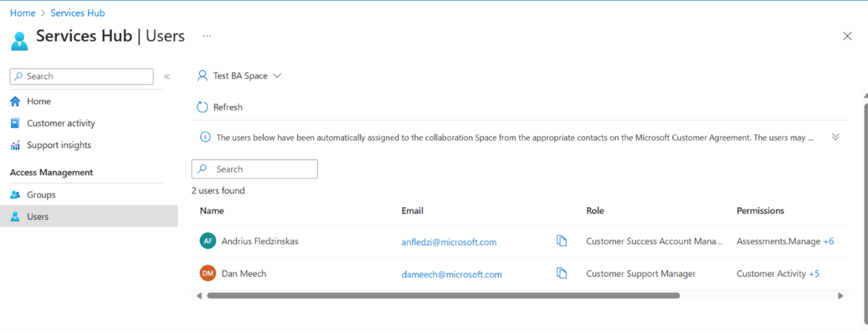Click the magnifier icon in users search
Viewport: 868px width, 331px height.
point(203,169)
